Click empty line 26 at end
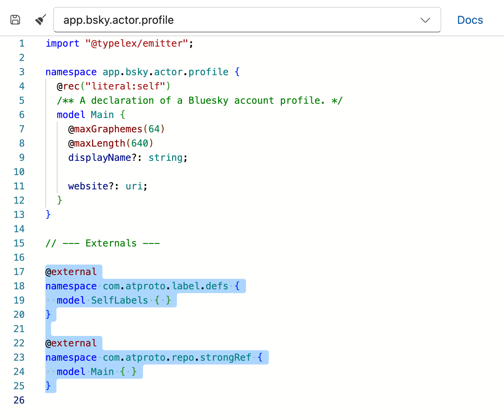The width and height of the screenshot is (504, 420). [x=127, y=400]
